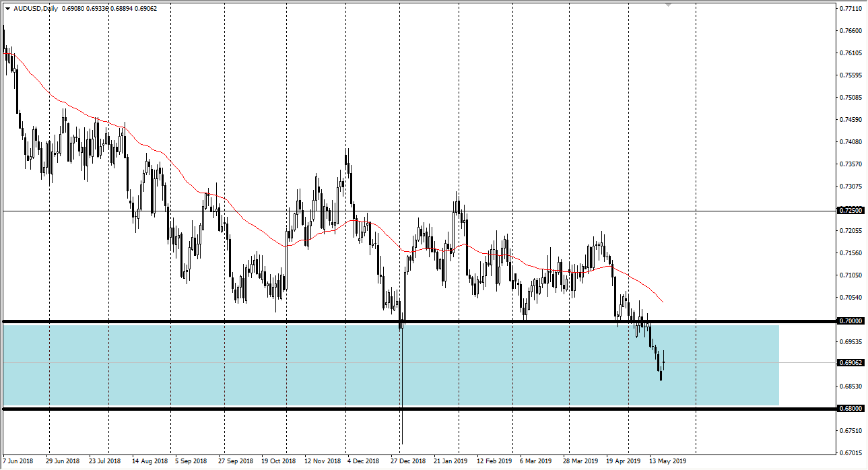This screenshot has width=868, height=470.
Task: Select the most recent candlestick on the chart
Action: coord(663,364)
